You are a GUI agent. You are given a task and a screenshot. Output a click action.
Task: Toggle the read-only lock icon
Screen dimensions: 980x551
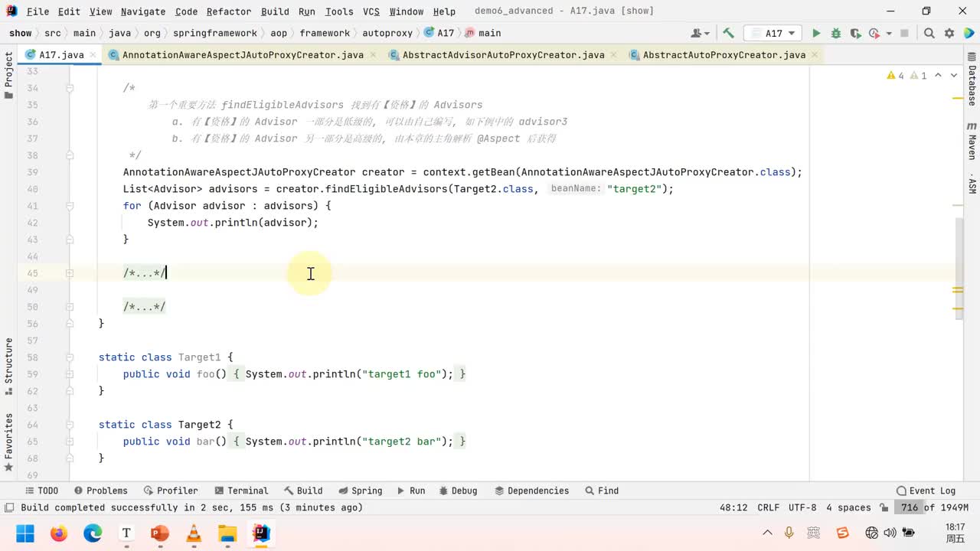pyautogui.click(x=884, y=507)
